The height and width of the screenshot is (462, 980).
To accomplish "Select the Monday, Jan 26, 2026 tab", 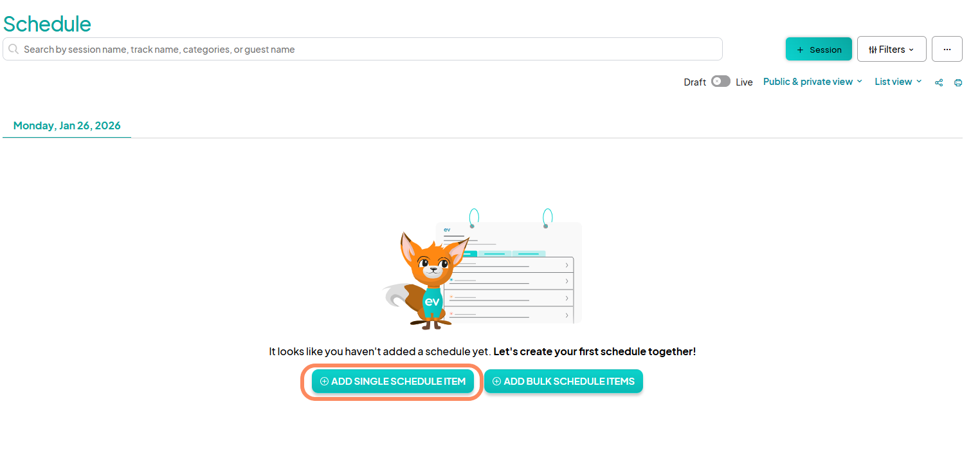I will coord(67,125).
